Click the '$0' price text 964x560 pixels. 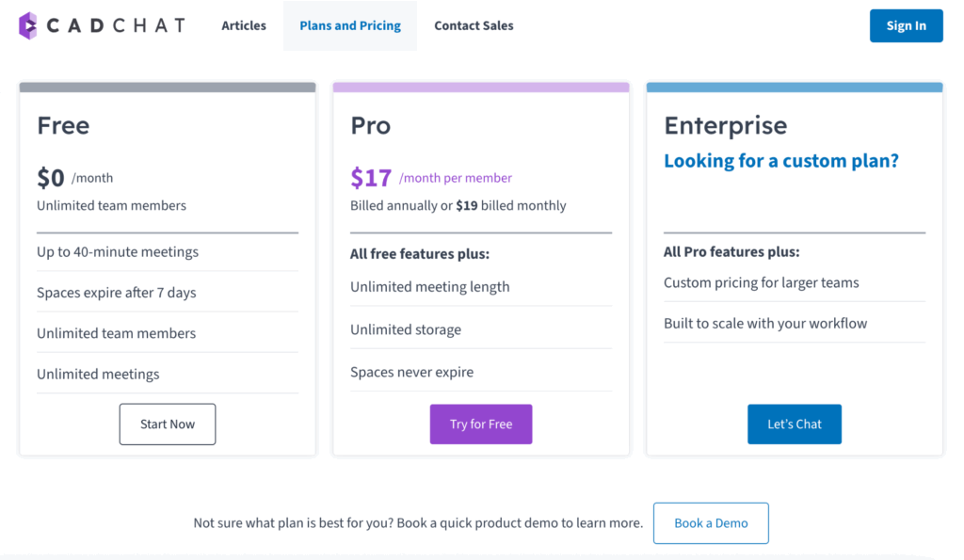51,178
